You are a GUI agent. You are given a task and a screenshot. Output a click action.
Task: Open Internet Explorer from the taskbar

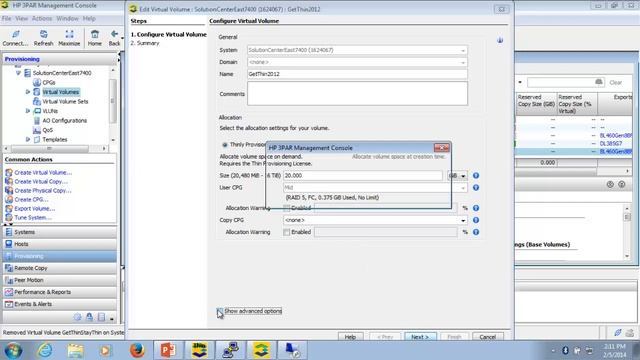click(x=45, y=351)
